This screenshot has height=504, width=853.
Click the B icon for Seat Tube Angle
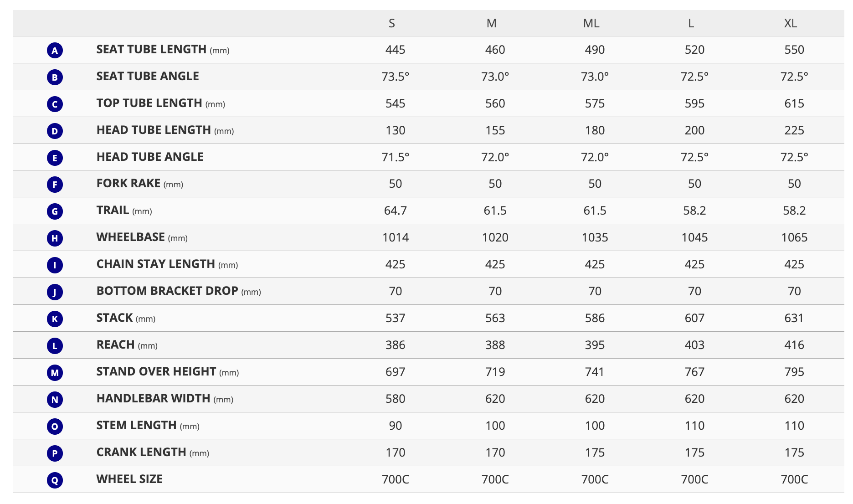point(55,77)
